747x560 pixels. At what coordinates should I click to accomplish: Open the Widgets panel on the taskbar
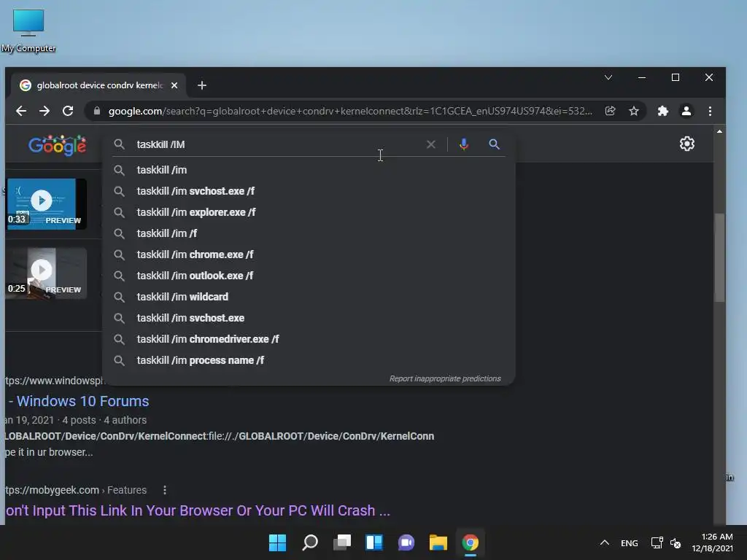tap(374, 542)
